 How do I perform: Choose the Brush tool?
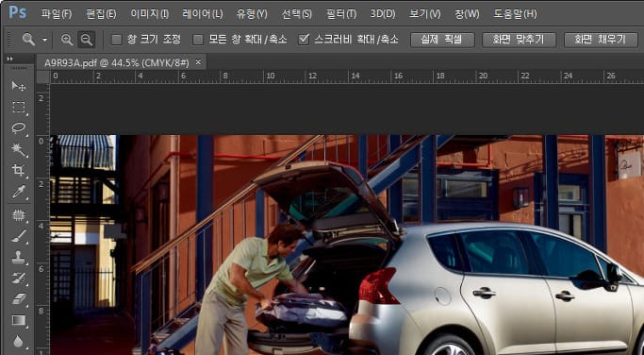tap(19, 236)
